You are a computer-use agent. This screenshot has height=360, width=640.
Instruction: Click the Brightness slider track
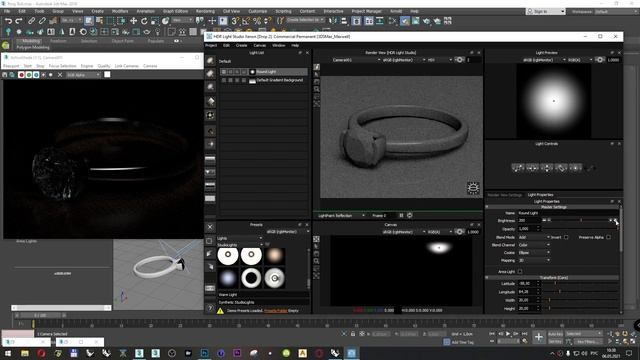580,220
